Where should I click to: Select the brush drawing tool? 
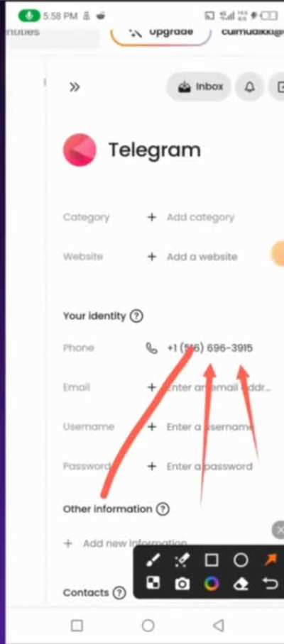153,560
